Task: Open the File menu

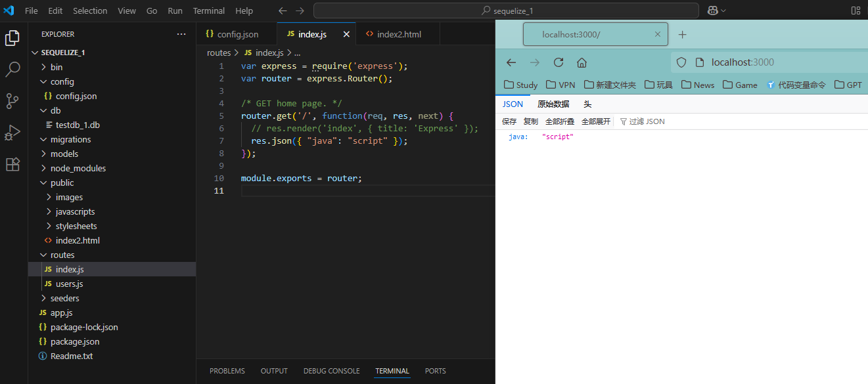Action: [32, 11]
